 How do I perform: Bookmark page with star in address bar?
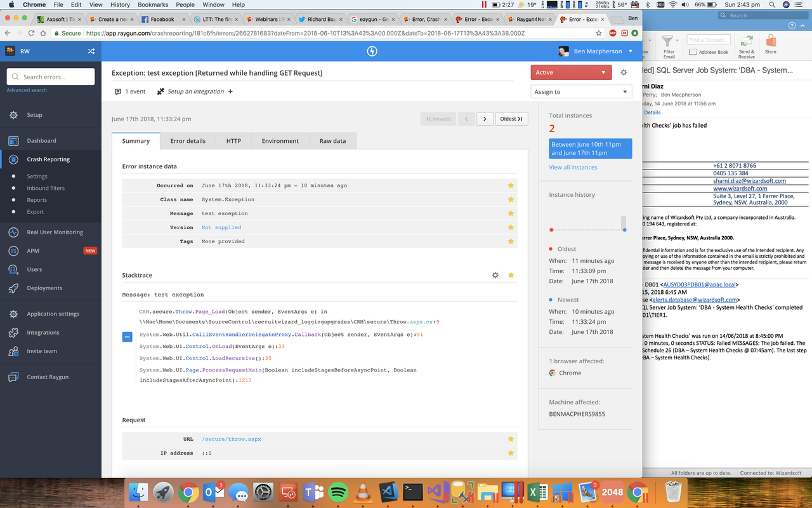click(599, 33)
